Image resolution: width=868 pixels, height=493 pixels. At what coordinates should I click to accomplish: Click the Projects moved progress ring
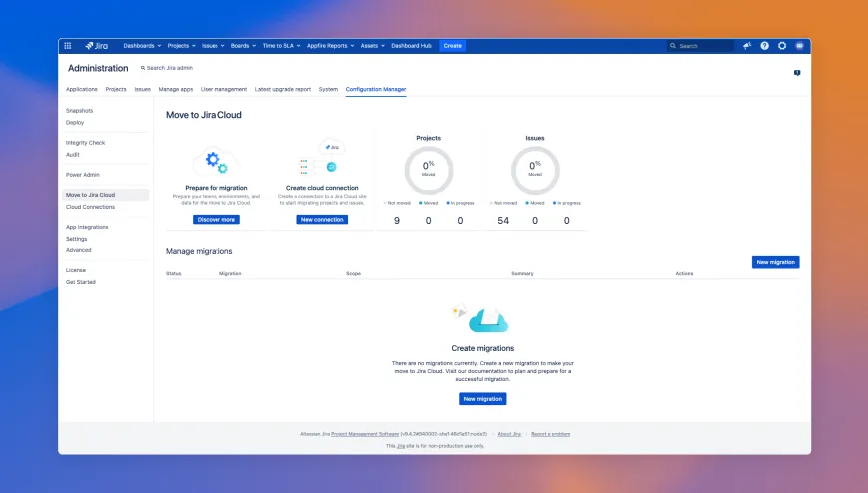point(428,170)
